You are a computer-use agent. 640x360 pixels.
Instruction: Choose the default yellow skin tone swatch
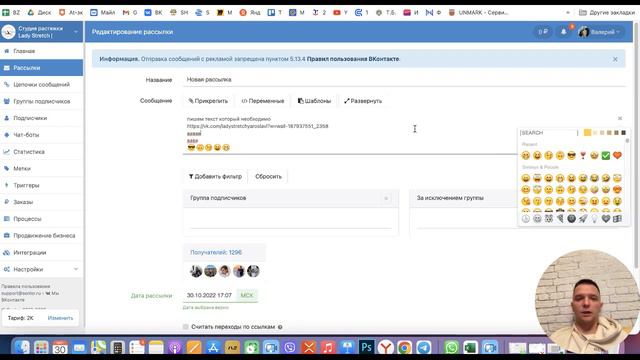pos(587,132)
